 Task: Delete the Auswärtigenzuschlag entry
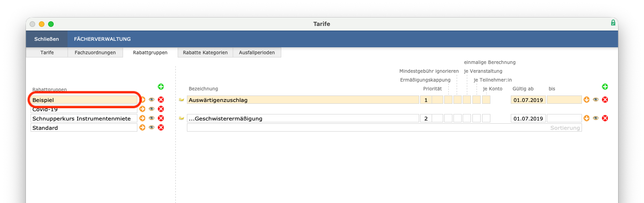point(605,100)
